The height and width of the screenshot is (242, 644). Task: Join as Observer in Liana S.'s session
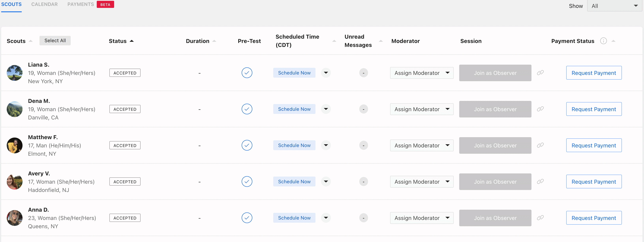tap(495, 73)
